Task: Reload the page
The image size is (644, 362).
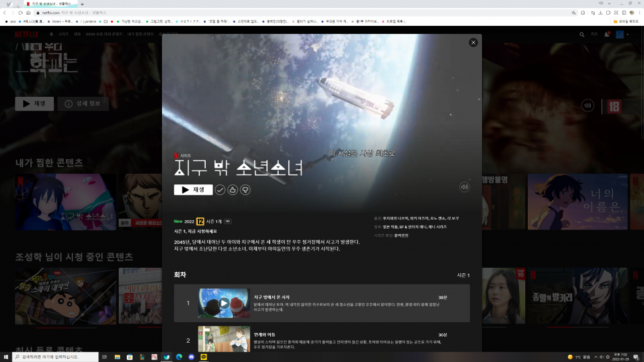Action: click(20, 13)
